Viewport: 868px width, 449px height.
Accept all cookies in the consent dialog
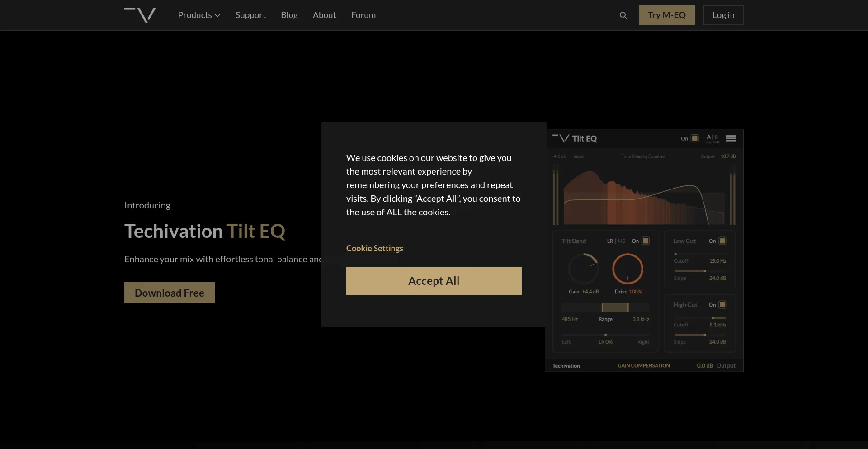coord(434,281)
